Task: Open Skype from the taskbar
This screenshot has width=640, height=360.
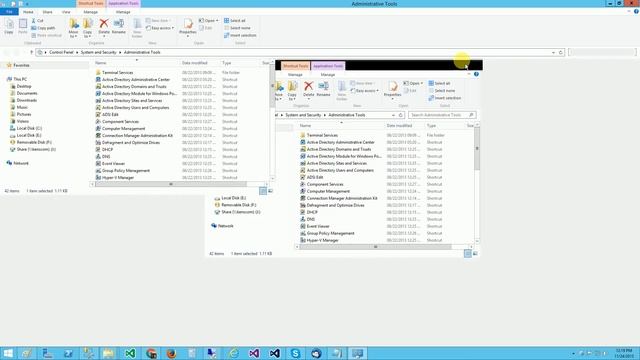Action: click(296, 353)
